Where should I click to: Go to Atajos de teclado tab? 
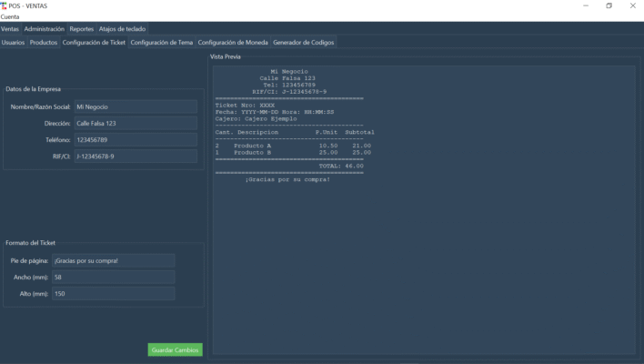122,29
